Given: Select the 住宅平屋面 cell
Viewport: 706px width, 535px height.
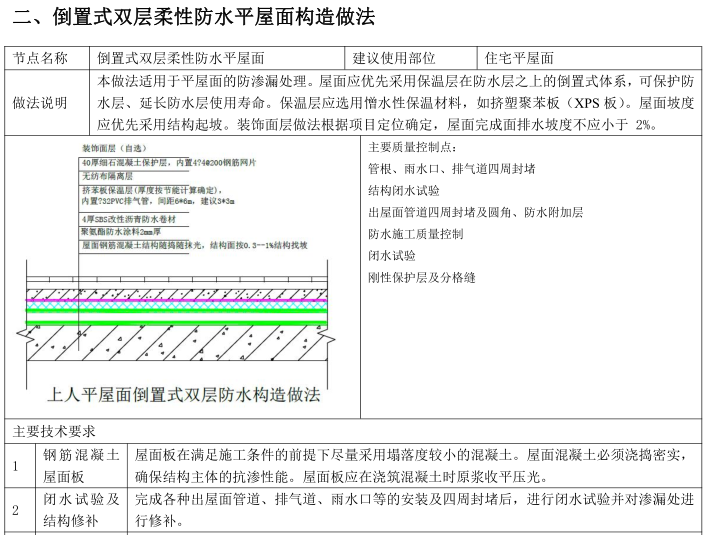Looking at the screenshot, I should (x=520, y=58).
